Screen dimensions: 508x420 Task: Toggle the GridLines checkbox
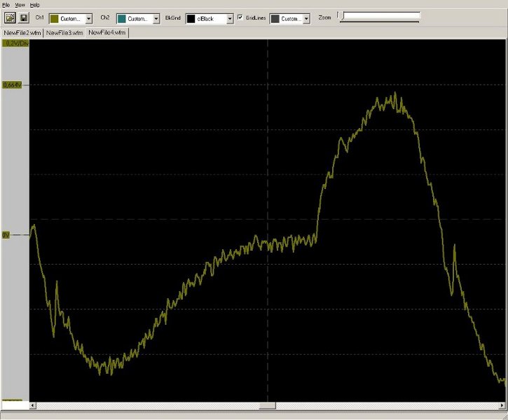240,17
